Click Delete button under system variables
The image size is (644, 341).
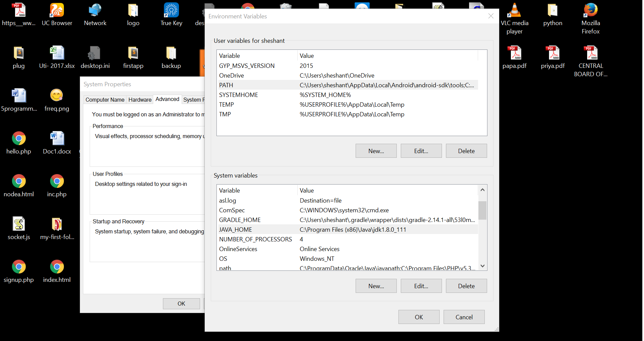coord(466,286)
